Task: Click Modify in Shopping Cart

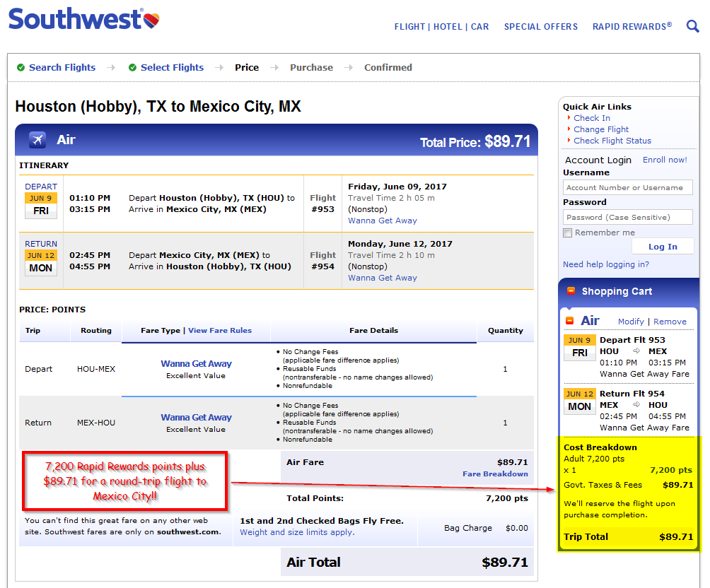Action: coord(631,322)
